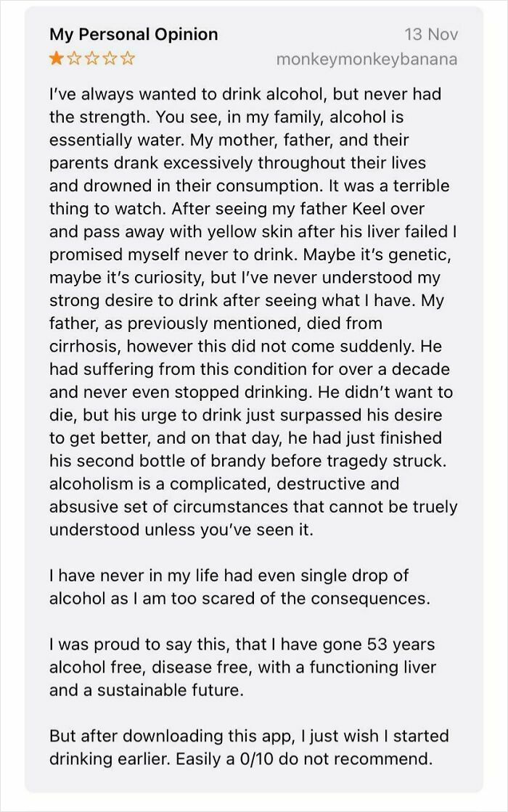Open the review card details

point(254,406)
